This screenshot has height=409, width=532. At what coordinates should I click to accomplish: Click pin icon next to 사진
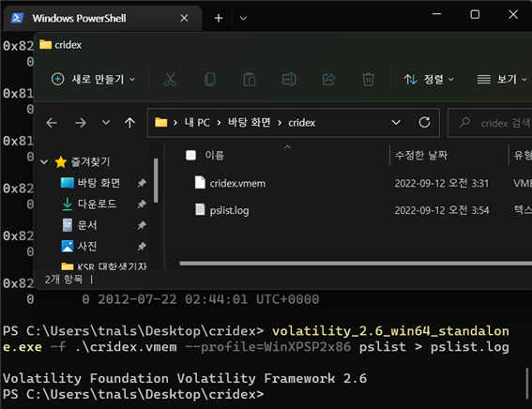coord(142,246)
